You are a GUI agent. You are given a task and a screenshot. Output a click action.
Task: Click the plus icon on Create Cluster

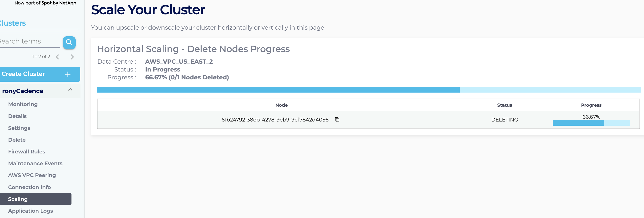pyautogui.click(x=68, y=74)
